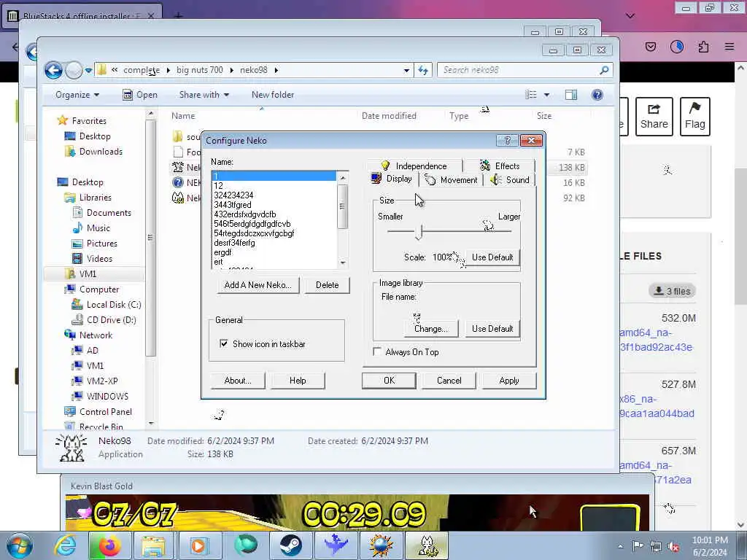Image resolution: width=747 pixels, height=560 pixels.
Task: Select neko name 'ergdf'
Action: coord(274,252)
